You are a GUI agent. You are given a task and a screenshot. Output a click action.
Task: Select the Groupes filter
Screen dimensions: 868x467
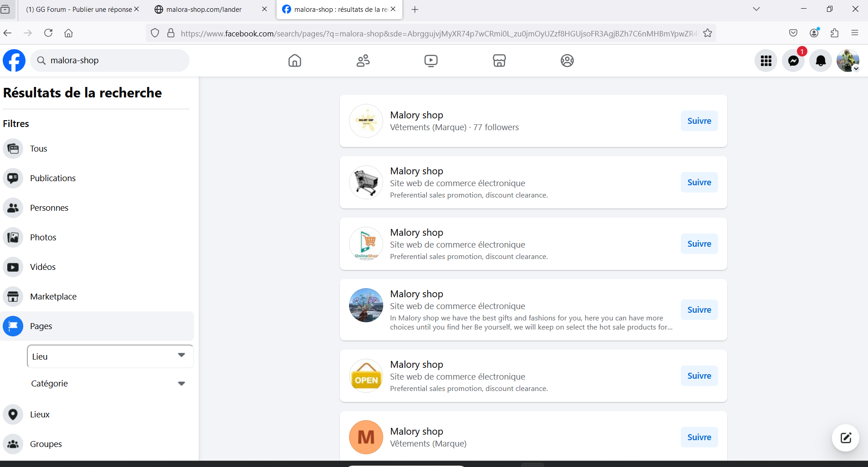click(97, 444)
